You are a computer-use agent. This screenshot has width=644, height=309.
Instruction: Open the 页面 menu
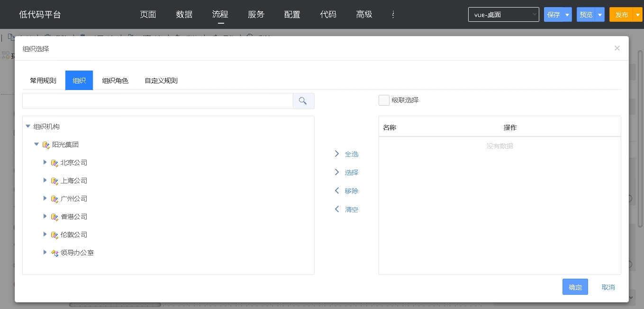[148, 15]
